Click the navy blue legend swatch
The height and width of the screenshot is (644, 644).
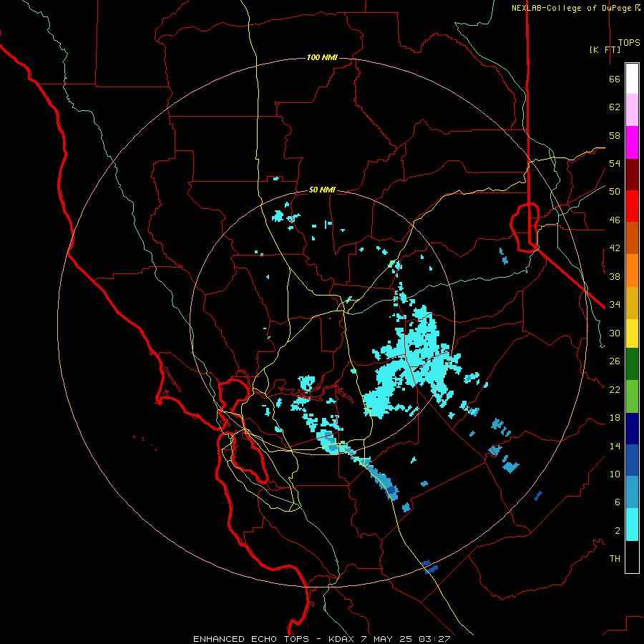632,429
